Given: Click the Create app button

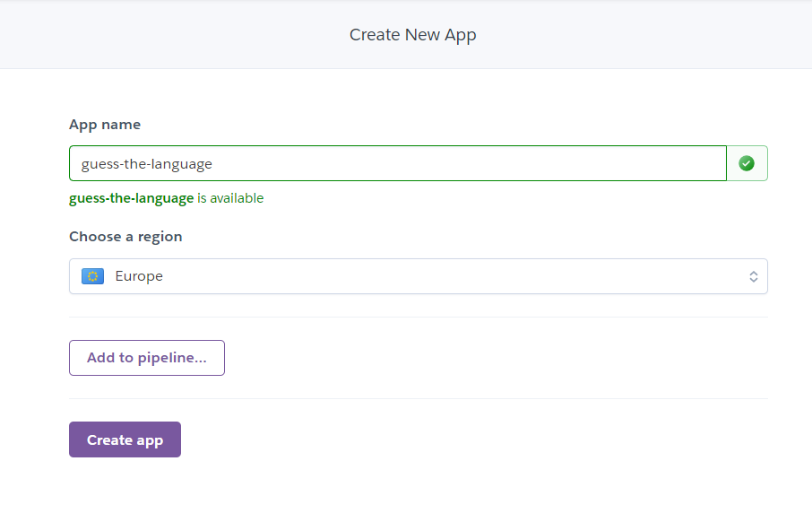Looking at the screenshot, I should [x=125, y=439].
